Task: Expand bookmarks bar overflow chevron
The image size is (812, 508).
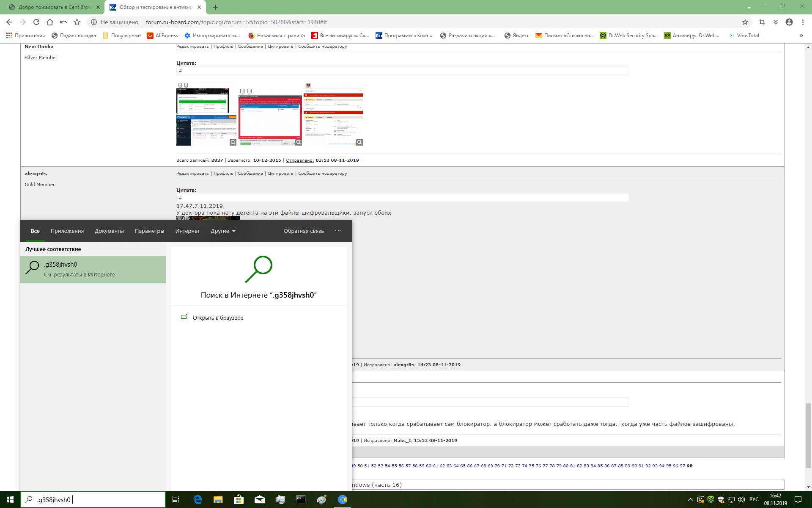Action: coord(801,36)
